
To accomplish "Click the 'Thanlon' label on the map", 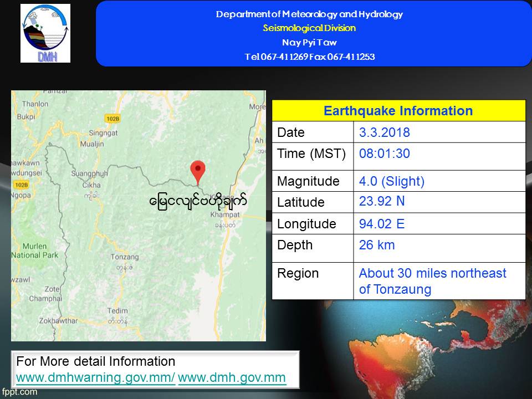I will coord(35,104).
